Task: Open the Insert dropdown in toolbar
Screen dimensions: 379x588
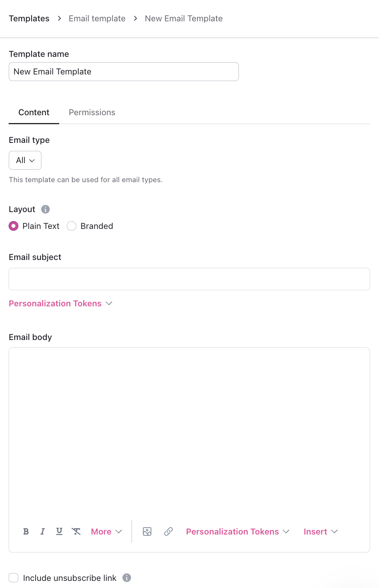Action: point(321,532)
